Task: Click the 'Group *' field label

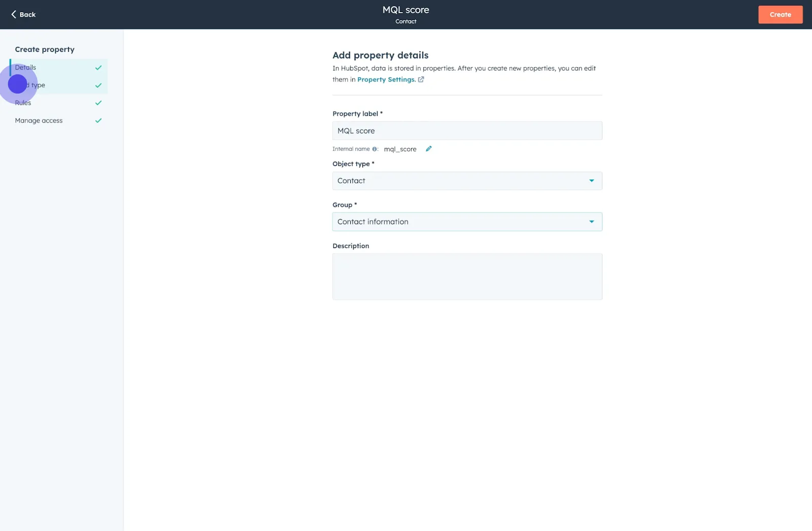Action: [345, 205]
